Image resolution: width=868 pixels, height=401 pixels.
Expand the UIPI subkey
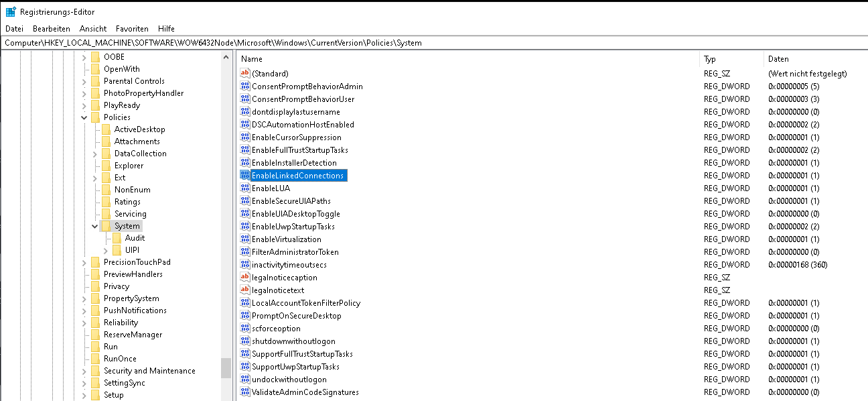point(106,250)
